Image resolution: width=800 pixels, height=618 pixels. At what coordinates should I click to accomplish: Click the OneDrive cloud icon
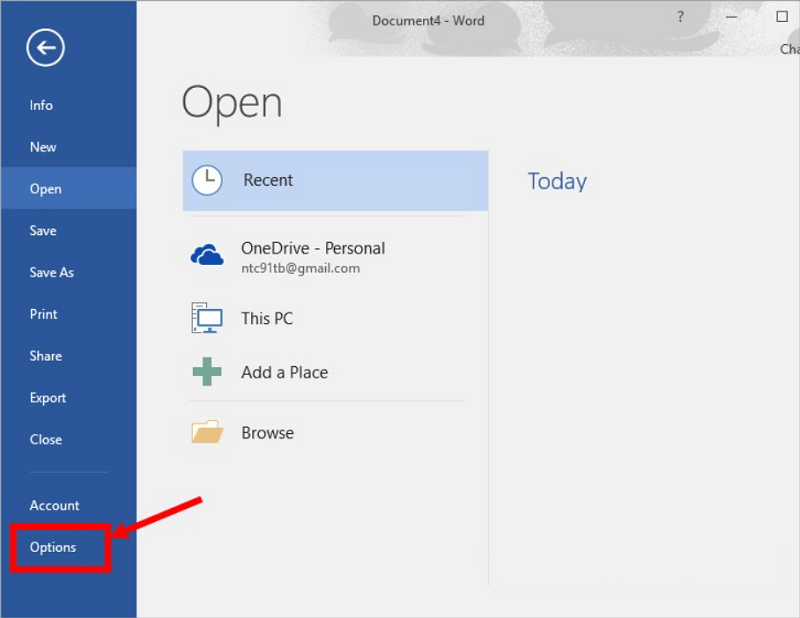pyautogui.click(x=207, y=256)
